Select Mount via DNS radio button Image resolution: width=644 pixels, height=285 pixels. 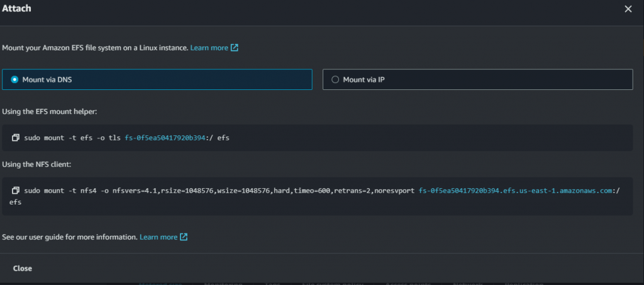point(14,80)
